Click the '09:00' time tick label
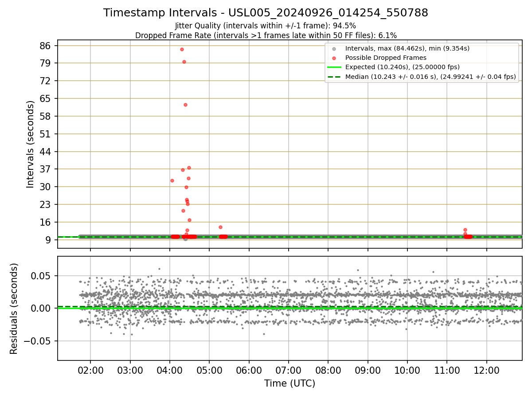The image size is (532, 399). [x=368, y=370]
